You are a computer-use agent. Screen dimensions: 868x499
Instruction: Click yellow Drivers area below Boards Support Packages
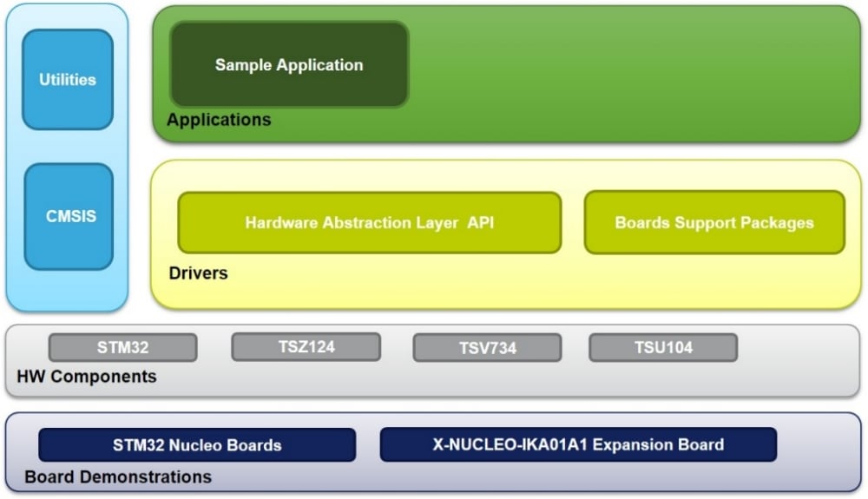(x=713, y=280)
